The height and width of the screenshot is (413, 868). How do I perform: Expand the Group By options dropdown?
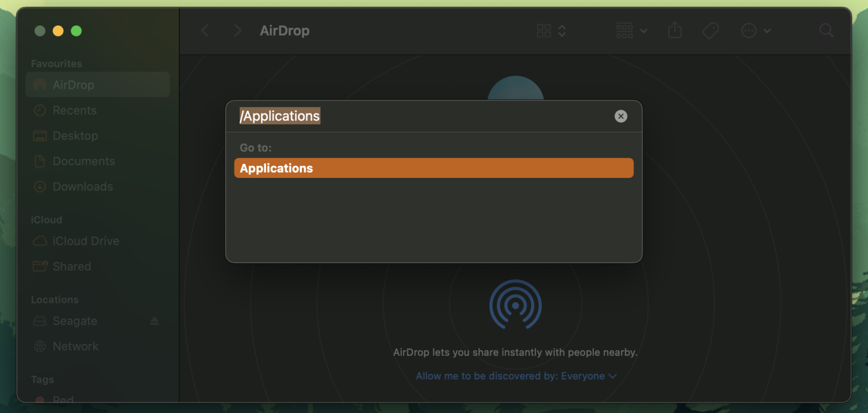[632, 31]
